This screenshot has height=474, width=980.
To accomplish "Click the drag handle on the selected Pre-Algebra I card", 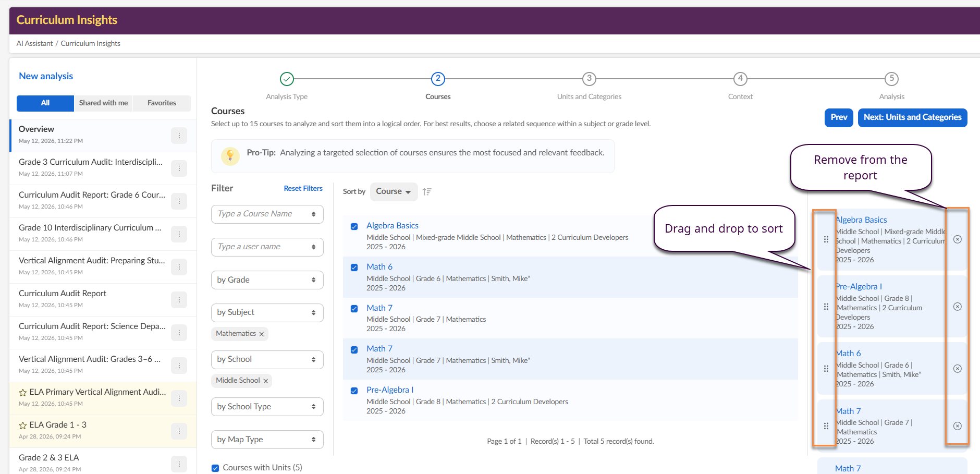I will coord(826,307).
